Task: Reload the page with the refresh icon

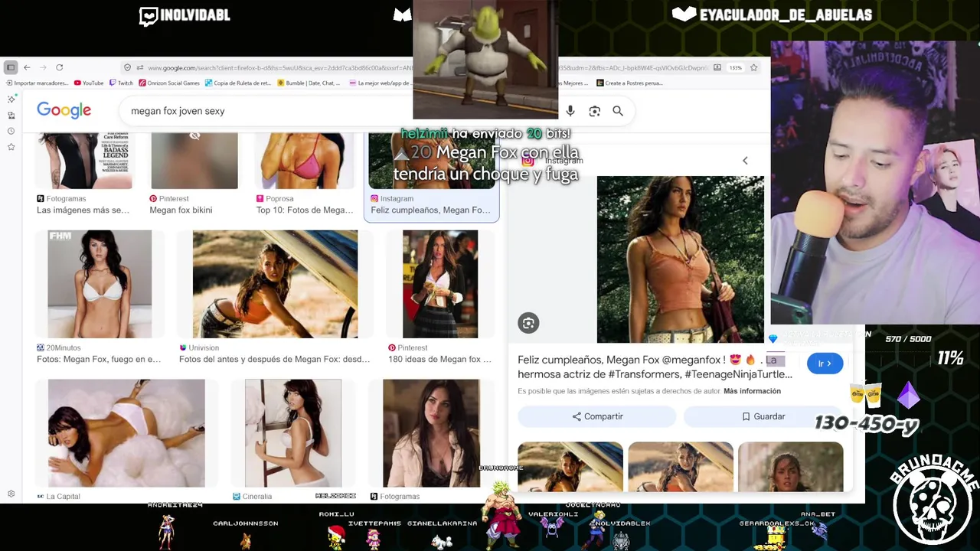Action: pos(59,67)
